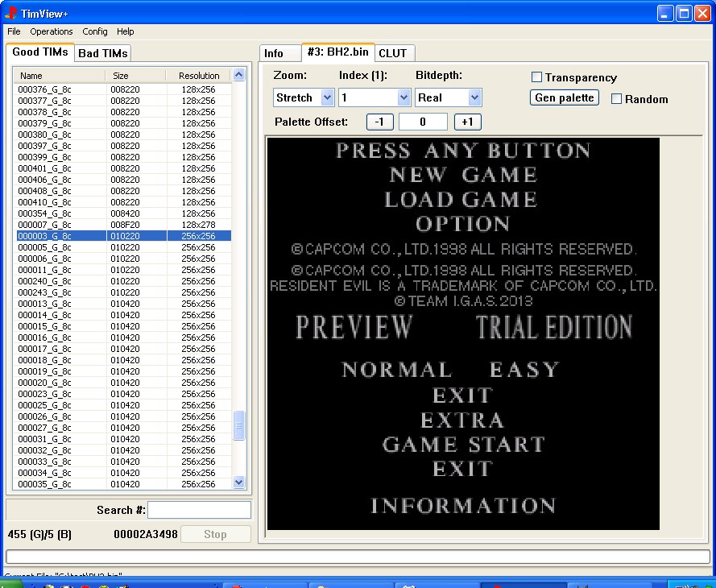
Task: Switch to the CLUT tab
Action: click(x=393, y=53)
